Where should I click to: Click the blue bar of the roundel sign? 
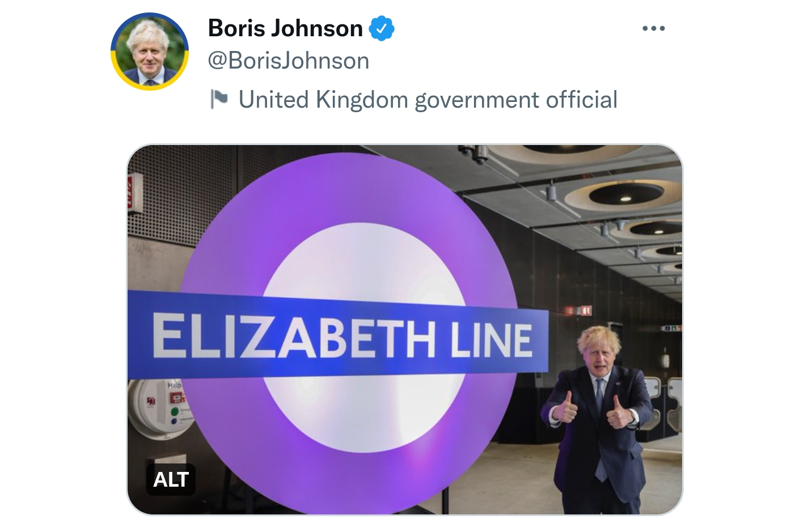pyautogui.click(x=337, y=335)
